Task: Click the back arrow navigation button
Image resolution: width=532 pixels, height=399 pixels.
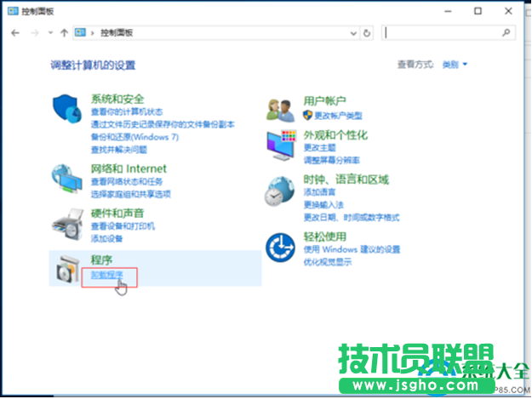Action: click(15, 33)
